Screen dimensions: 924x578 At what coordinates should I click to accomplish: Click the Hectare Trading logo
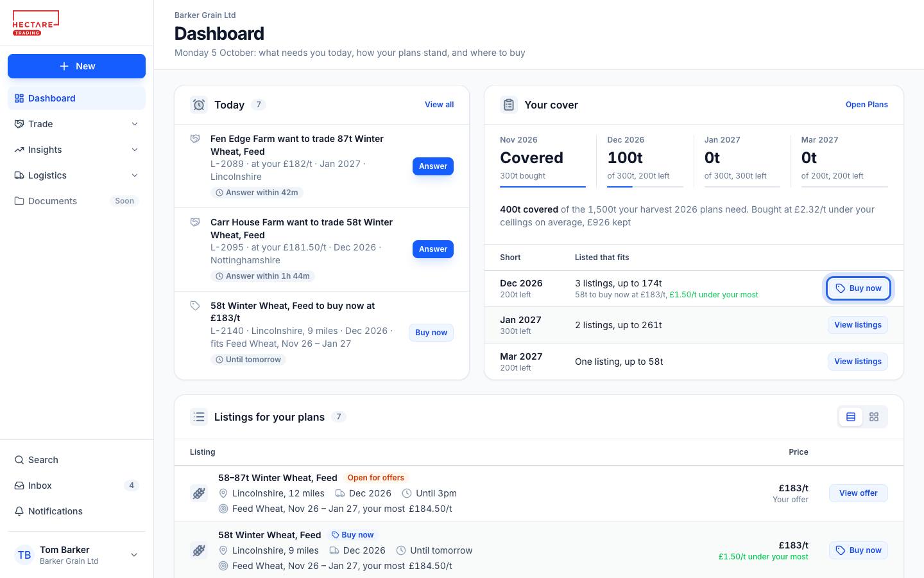click(x=36, y=23)
